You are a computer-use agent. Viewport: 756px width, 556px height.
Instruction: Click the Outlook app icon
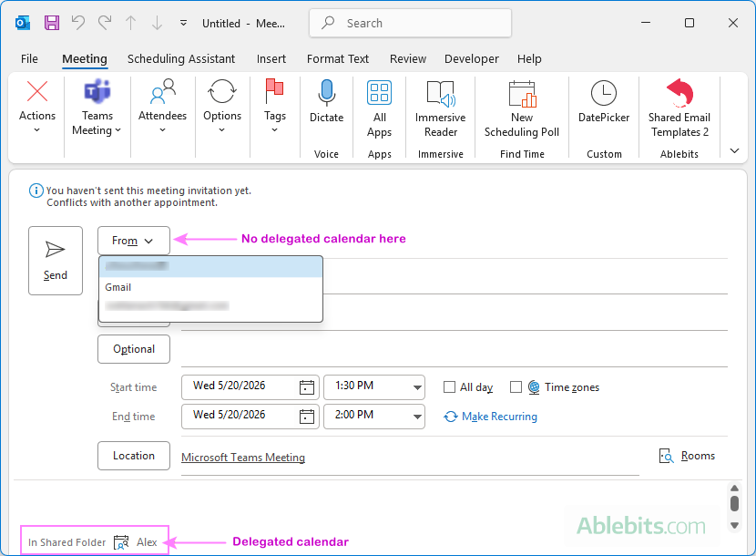pos(23,23)
